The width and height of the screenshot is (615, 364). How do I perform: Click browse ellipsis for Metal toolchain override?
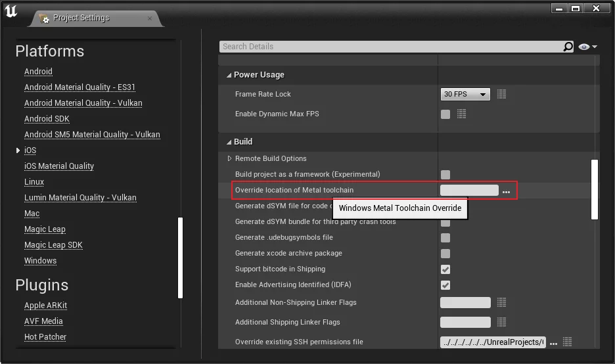pyautogui.click(x=507, y=191)
